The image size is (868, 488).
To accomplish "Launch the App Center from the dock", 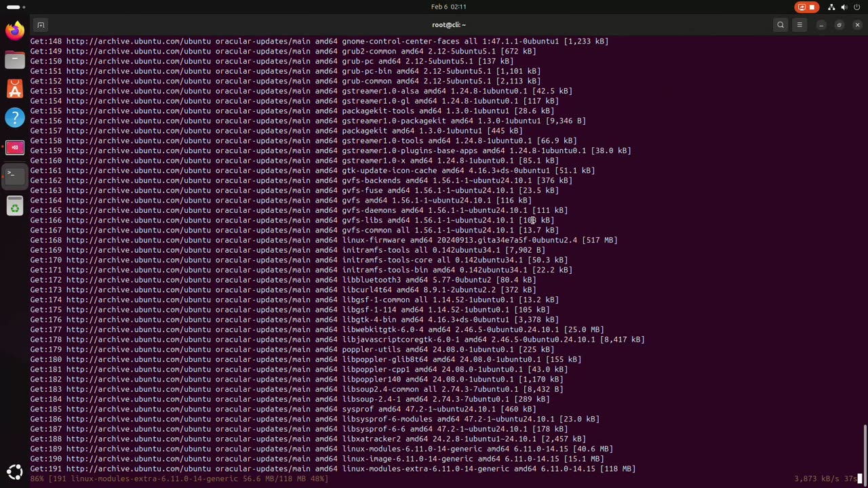I will point(14,89).
